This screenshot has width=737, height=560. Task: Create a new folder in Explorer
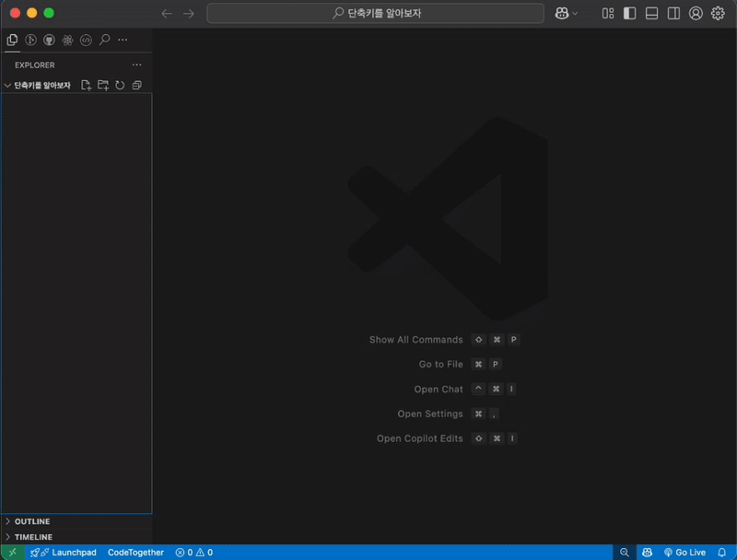click(x=103, y=85)
